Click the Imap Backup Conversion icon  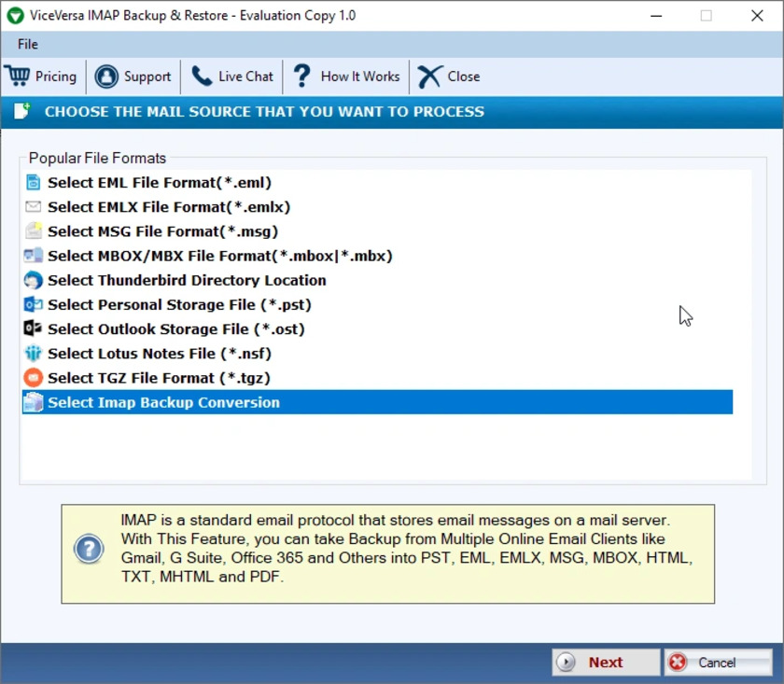pos(34,402)
